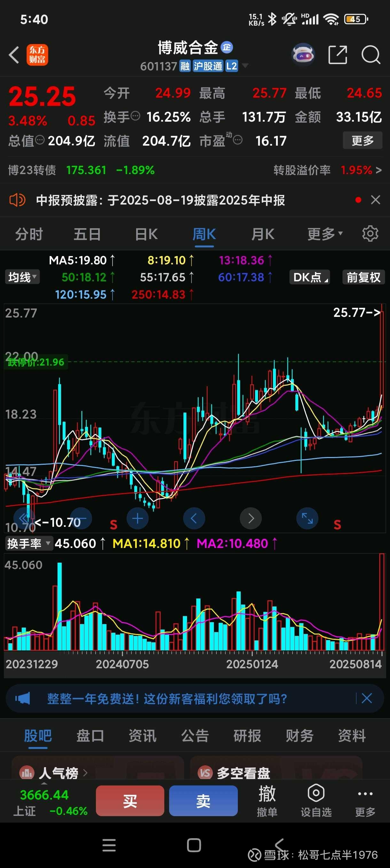Switch to 分时 chart tab
390x868 pixels.
[29, 234]
